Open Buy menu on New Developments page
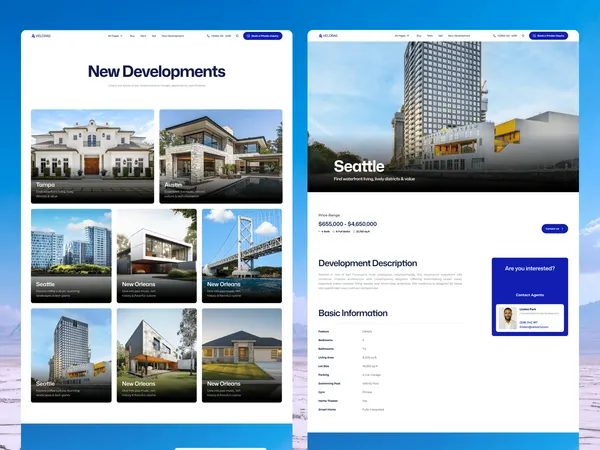Image resolution: width=600 pixels, height=450 pixels. [132, 36]
